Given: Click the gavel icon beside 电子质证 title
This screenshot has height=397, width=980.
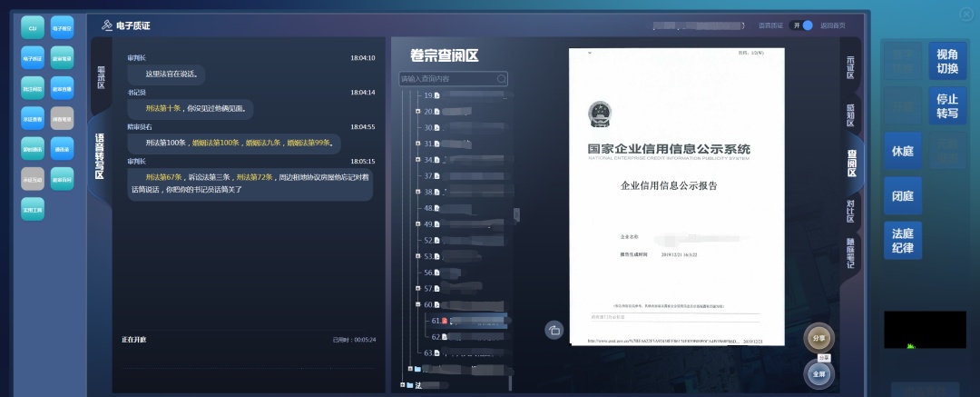Looking at the screenshot, I should pos(107,25).
